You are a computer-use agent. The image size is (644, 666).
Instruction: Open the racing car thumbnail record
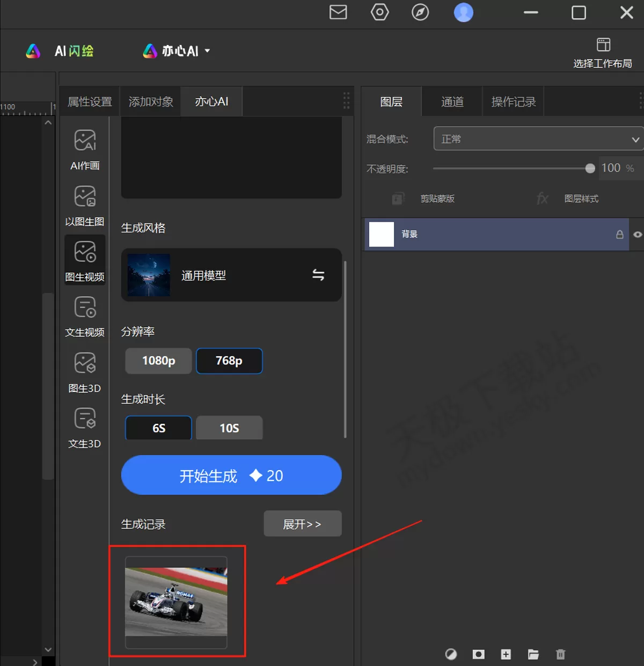point(176,602)
